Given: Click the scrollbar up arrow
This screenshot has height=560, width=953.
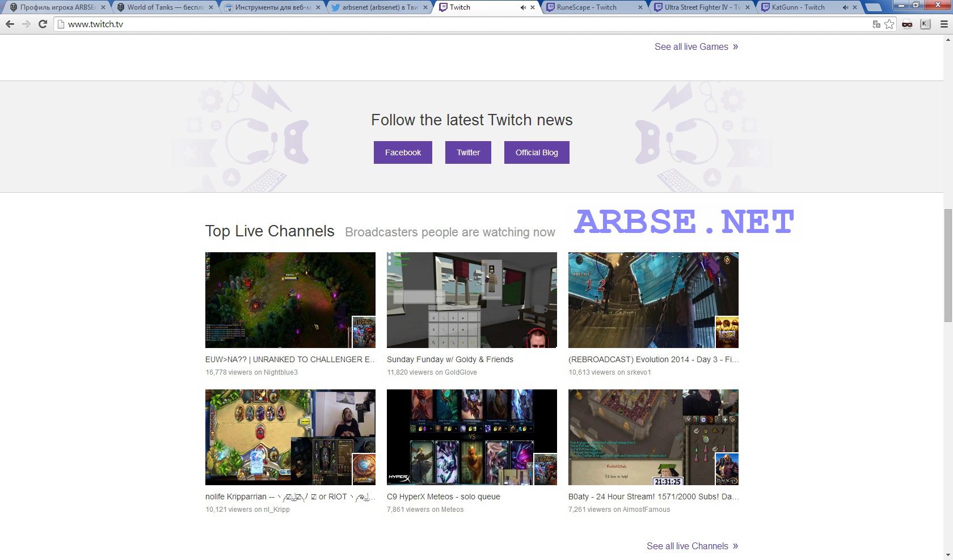Looking at the screenshot, I should 948,39.
